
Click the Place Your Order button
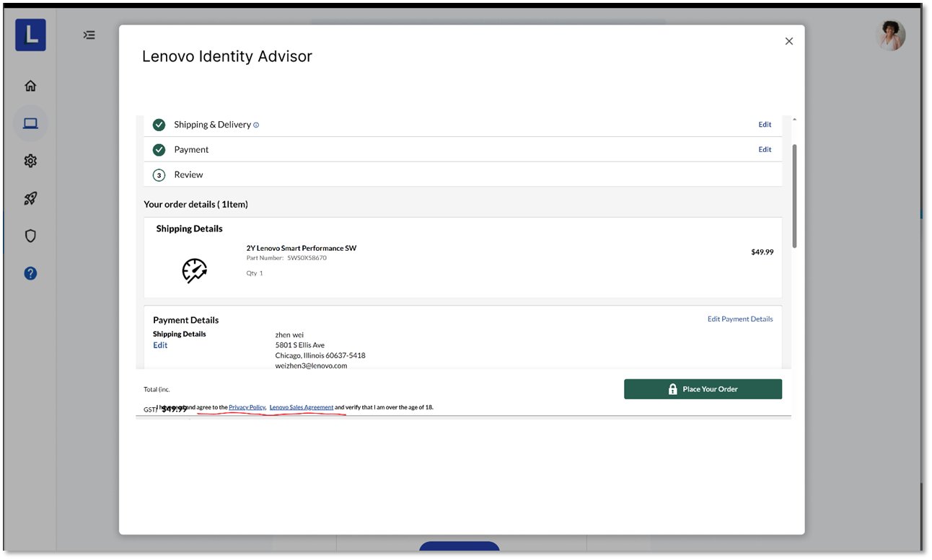703,389
